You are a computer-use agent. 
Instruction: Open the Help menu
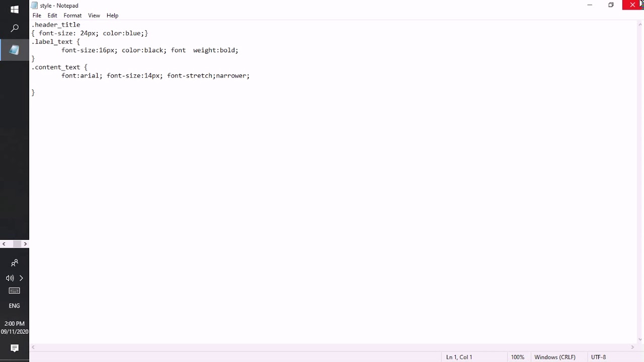[x=112, y=16]
